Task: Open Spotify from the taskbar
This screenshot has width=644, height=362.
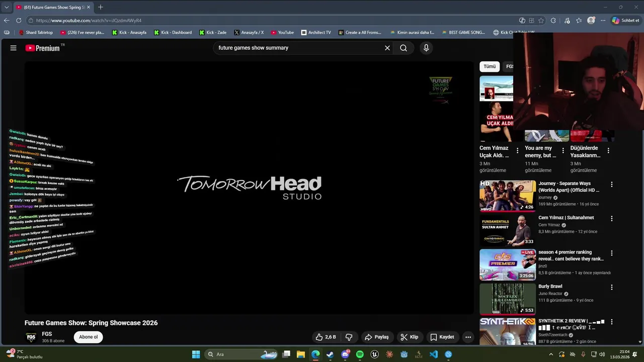Action: (360, 354)
